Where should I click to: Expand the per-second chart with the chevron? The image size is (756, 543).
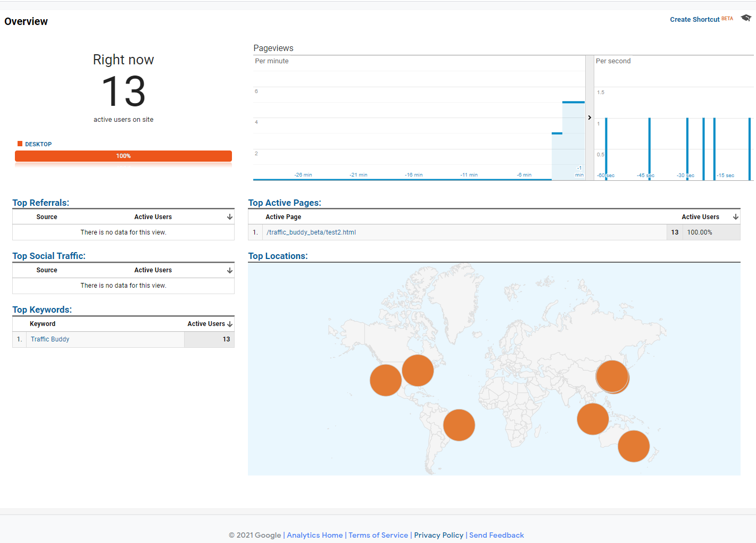tap(589, 118)
